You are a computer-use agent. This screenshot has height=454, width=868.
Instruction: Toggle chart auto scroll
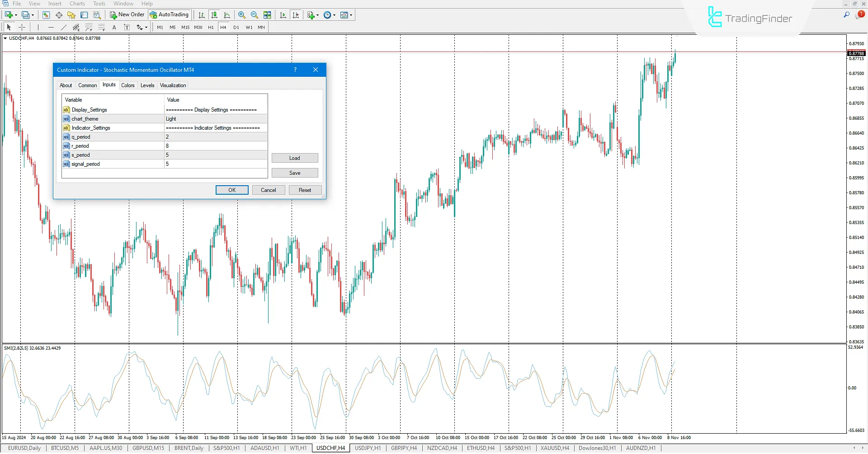click(x=283, y=14)
